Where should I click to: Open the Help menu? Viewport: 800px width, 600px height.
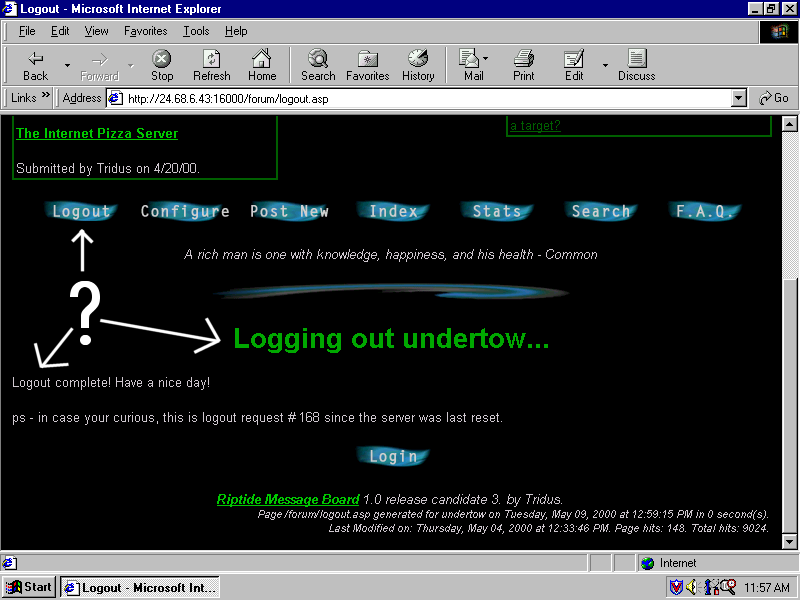point(236,31)
